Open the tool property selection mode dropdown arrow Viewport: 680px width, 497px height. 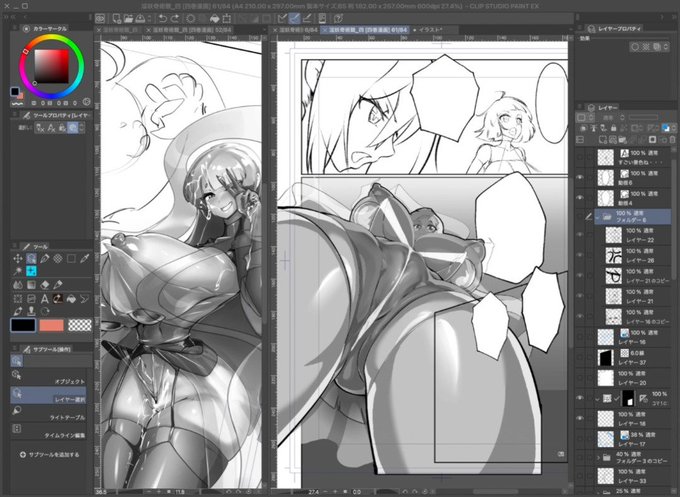pos(82,128)
